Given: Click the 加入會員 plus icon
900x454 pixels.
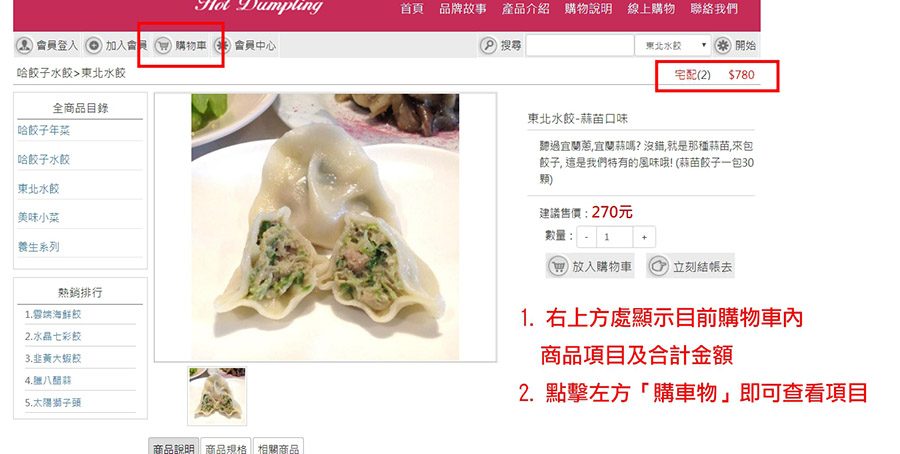Looking at the screenshot, I should point(94,45).
